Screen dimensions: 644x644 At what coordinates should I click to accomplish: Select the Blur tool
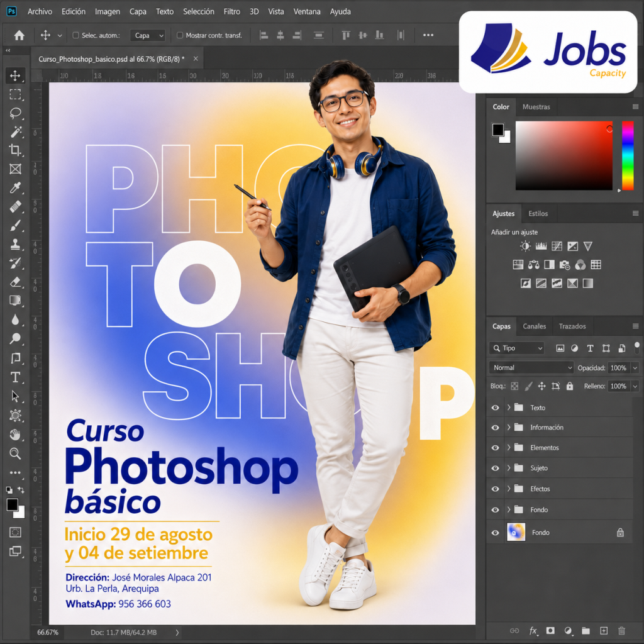(x=15, y=319)
